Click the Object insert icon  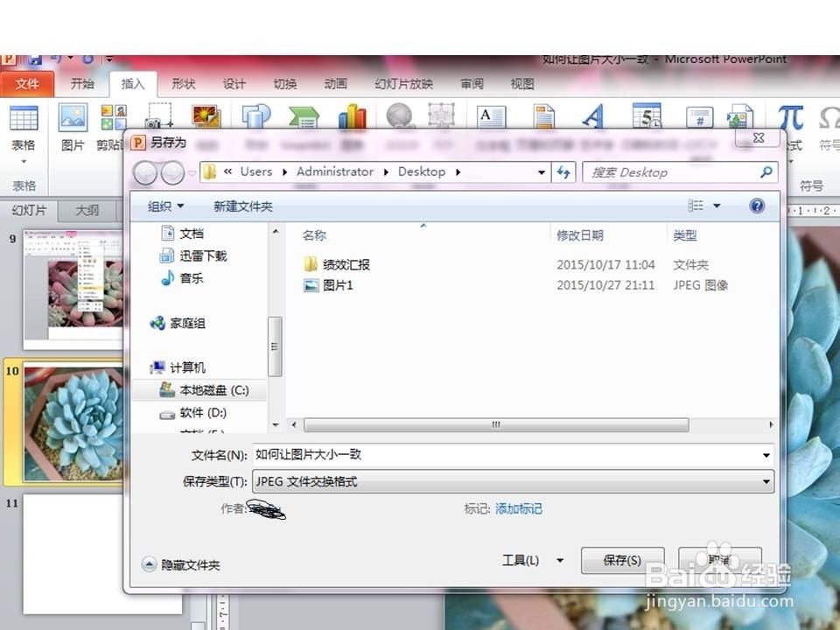coord(740,116)
